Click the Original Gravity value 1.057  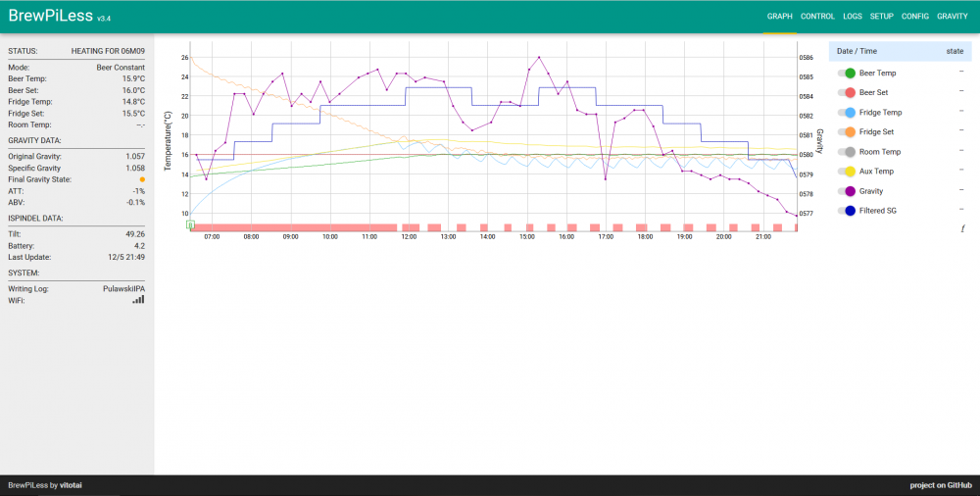click(135, 157)
